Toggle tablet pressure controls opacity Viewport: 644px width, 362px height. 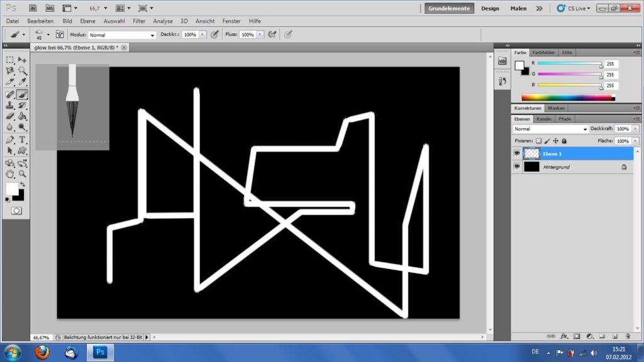point(214,35)
